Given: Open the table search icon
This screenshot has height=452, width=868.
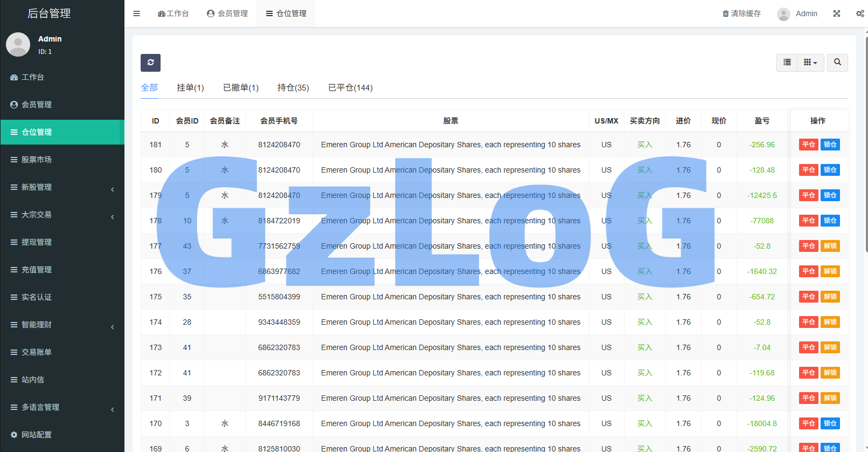Looking at the screenshot, I should click(837, 63).
